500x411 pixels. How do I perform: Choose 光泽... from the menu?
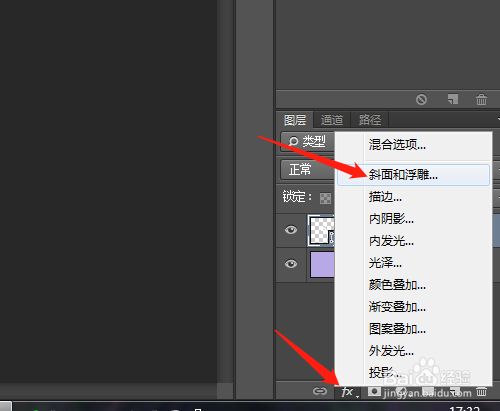click(413, 263)
